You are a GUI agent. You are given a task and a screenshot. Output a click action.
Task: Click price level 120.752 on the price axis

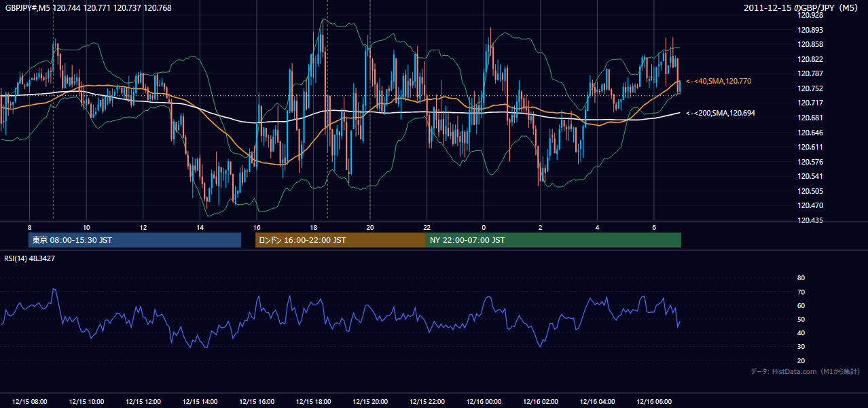coord(810,88)
